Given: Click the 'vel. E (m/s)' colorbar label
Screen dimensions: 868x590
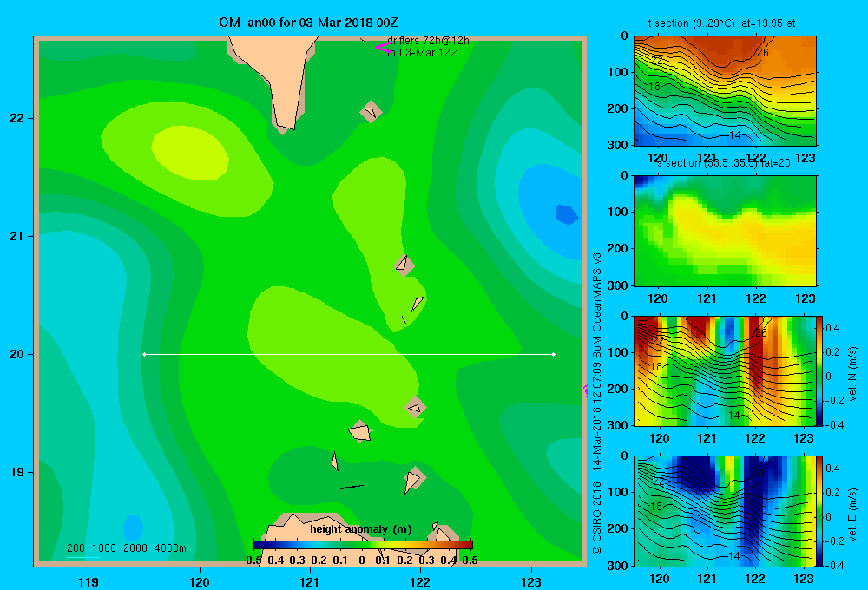Looking at the screenshot, I should [x=853, y=515].
